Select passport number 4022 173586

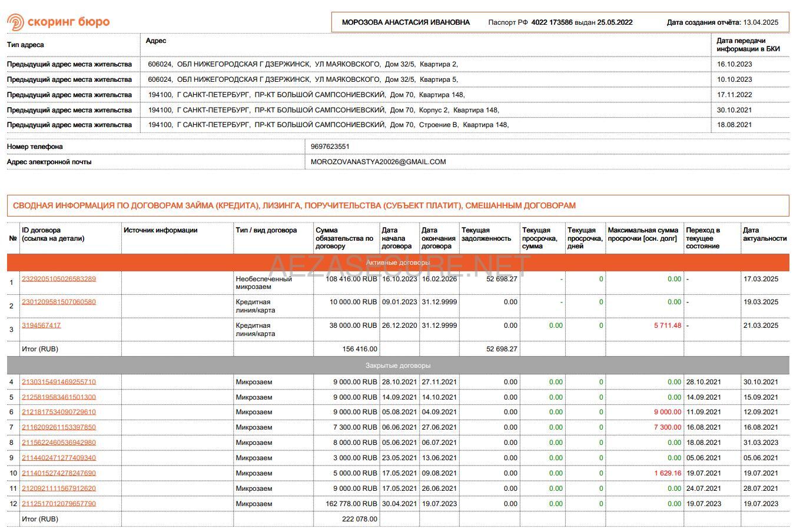552,22
